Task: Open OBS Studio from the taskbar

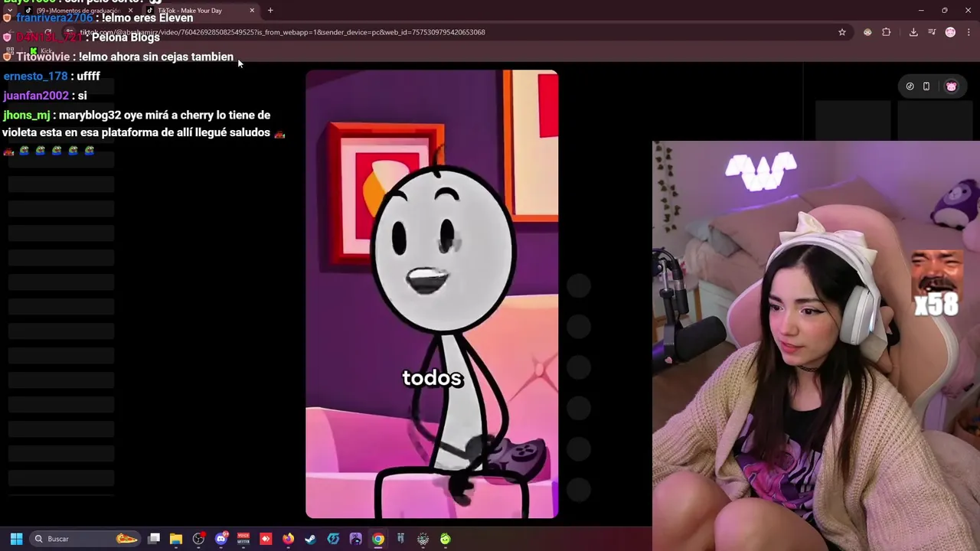Action: [x=198, y=539]
